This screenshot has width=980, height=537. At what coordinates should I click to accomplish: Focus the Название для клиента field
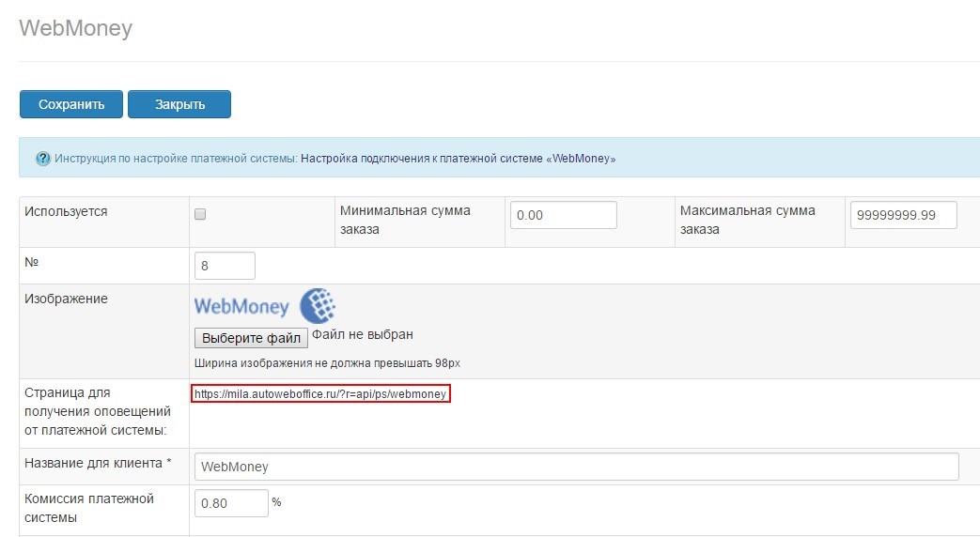coord(576,467)
